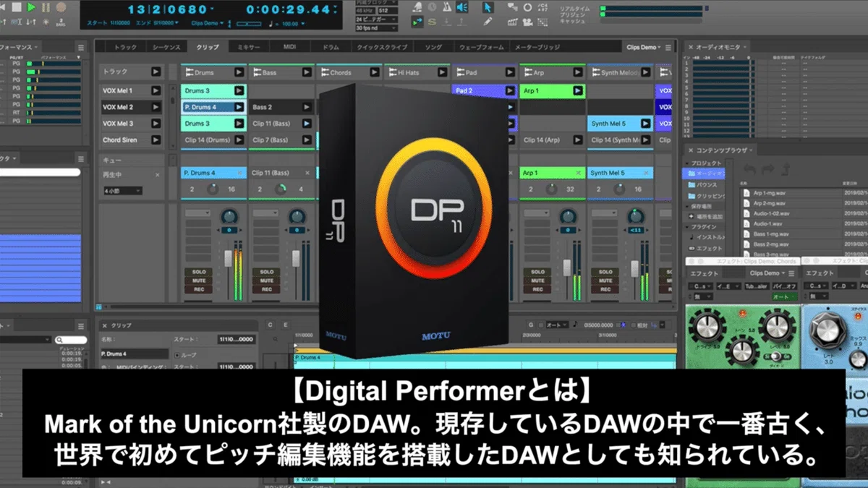Image resolution: width=868 pixels, height=488 pixels.
Task: Stop playback with the square Stop button
Action: (x=16, y=8)
